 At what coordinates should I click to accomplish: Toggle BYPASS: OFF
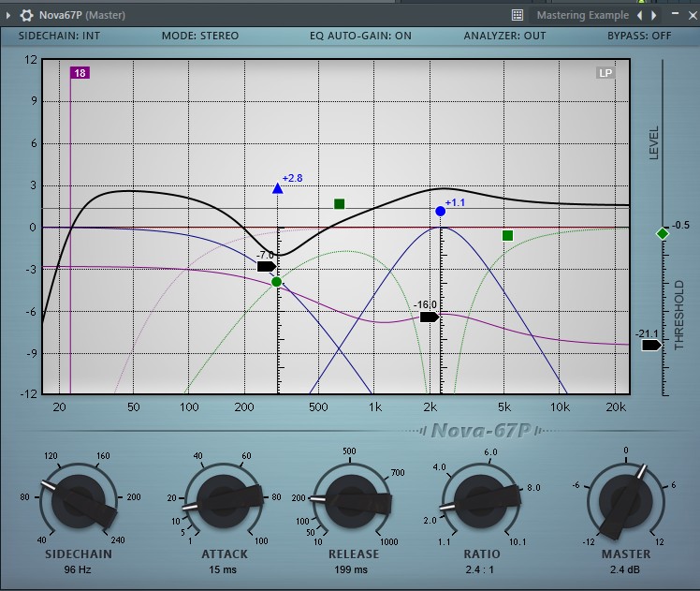click(x=639, y=36)
